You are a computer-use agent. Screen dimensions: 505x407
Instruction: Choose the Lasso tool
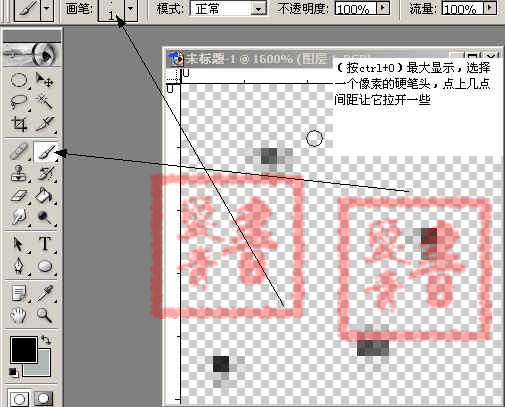coord(19,102)
